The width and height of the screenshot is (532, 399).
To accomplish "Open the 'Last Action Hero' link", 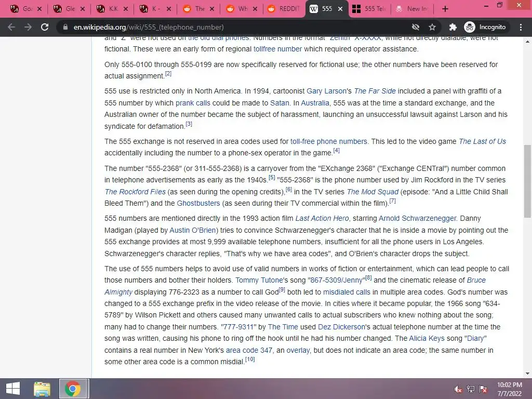I will 322,219.
